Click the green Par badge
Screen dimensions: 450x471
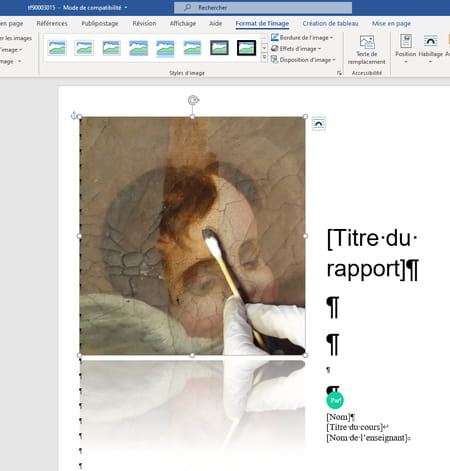click(335, 400)
